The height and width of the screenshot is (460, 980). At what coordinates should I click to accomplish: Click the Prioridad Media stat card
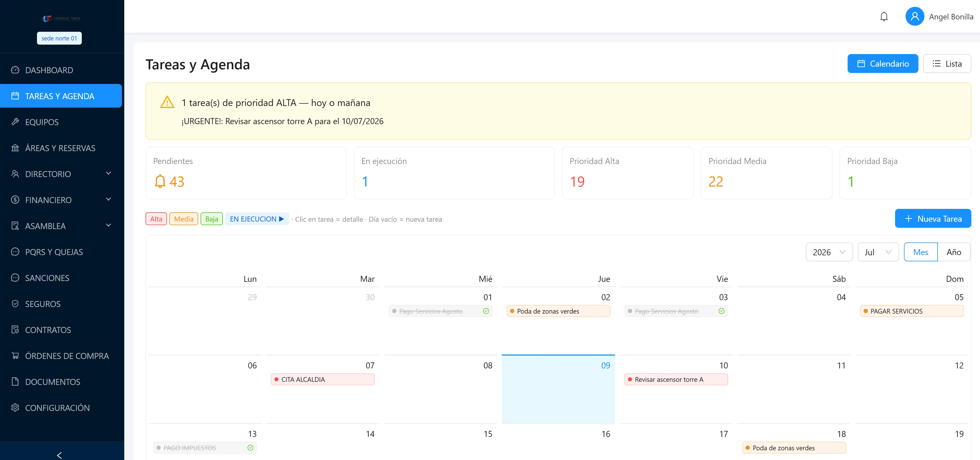tap(766, 173)
